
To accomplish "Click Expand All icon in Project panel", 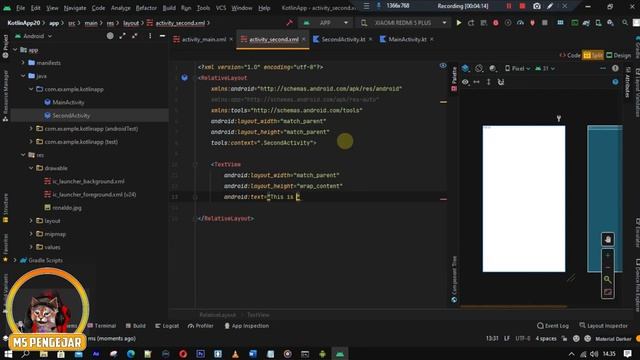I will (x=122, y=36).
